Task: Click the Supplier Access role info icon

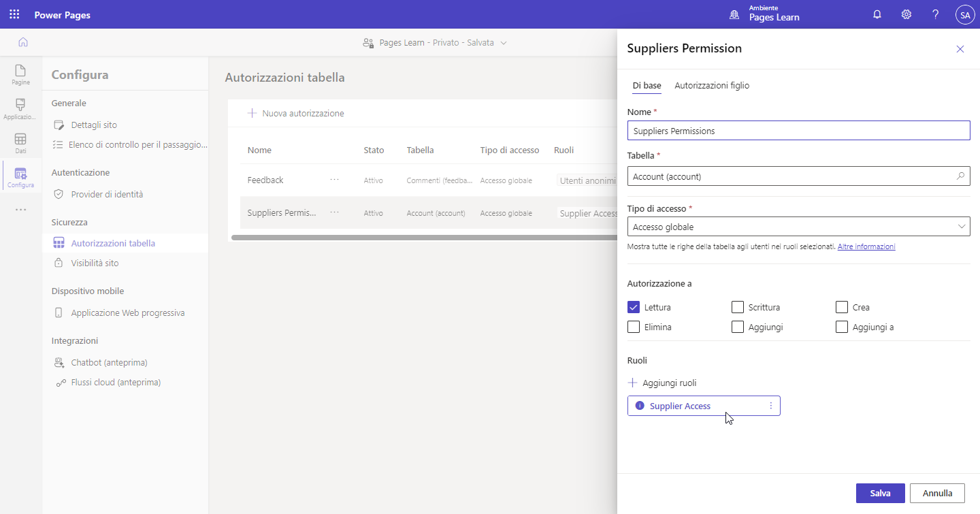Action: coord(640,406)
